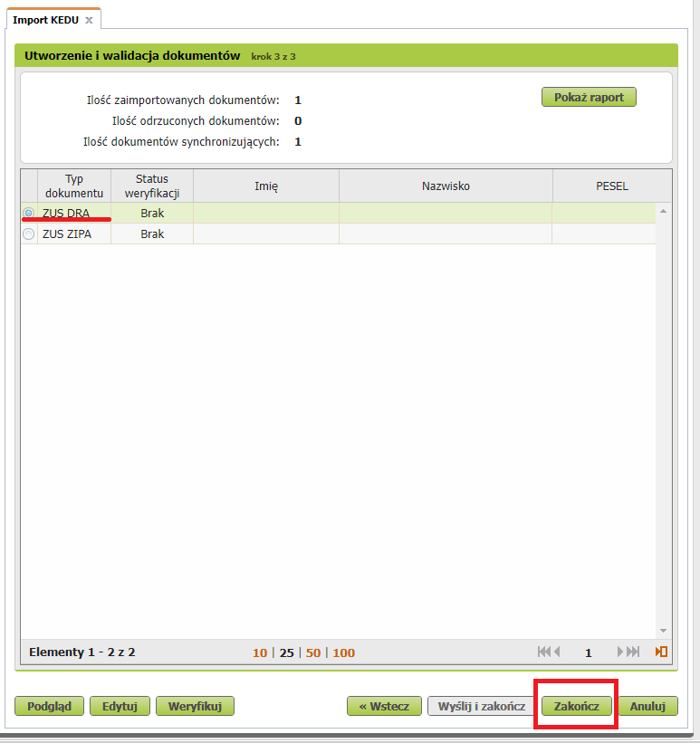Click the table scroll up arrow
The height and width of the screenshot is (743, 700).
tap(664, 211)
